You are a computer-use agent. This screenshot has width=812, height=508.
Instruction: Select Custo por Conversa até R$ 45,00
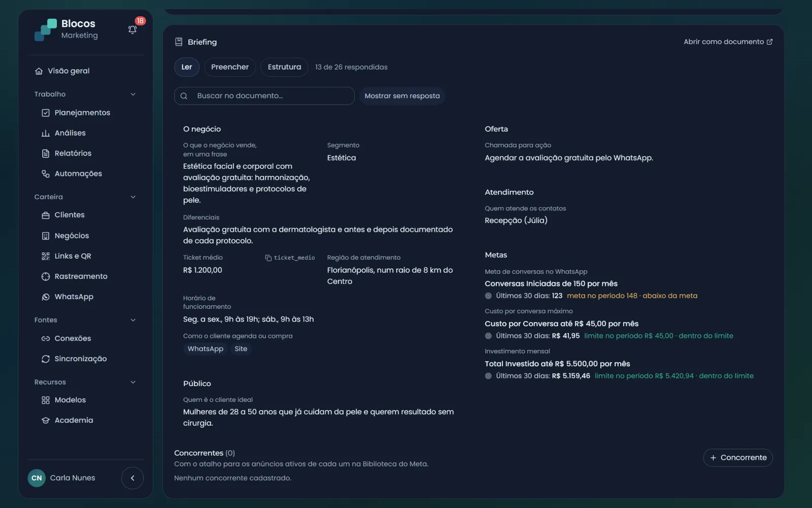561,324
